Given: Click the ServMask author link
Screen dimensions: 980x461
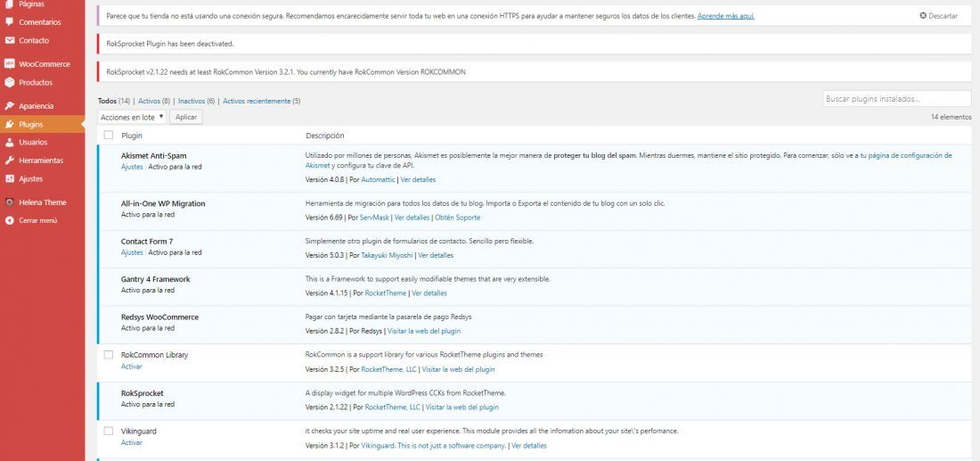Looking at the screenshot, I should click(x=374, y=218).
